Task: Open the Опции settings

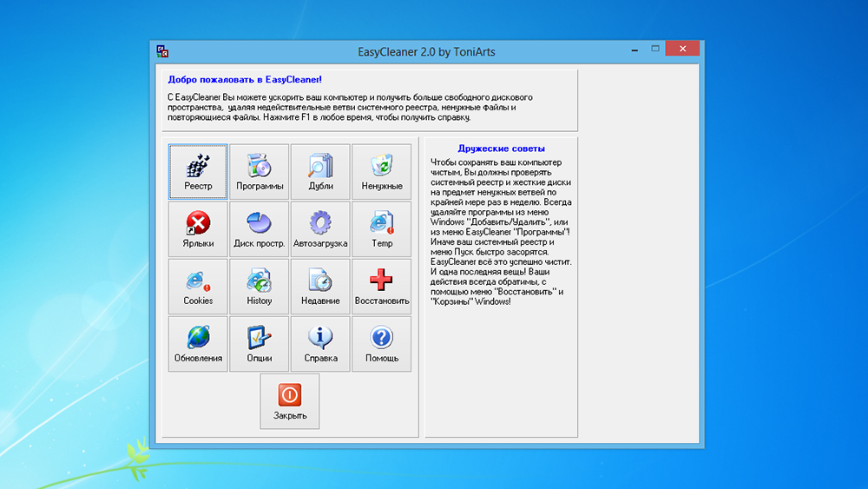Action: (260, 344)
